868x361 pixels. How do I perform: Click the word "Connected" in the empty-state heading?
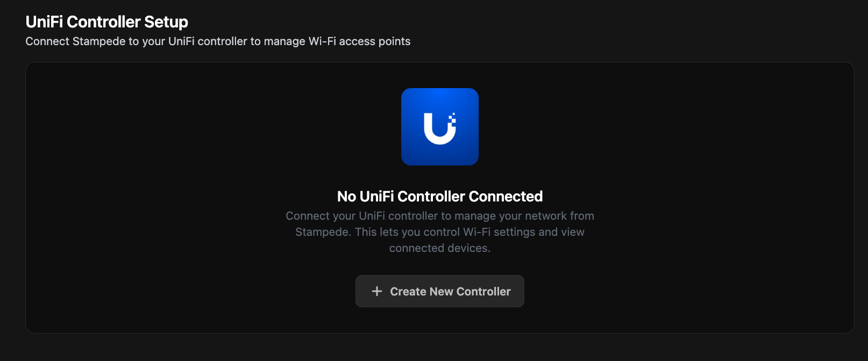pos(506,197)
